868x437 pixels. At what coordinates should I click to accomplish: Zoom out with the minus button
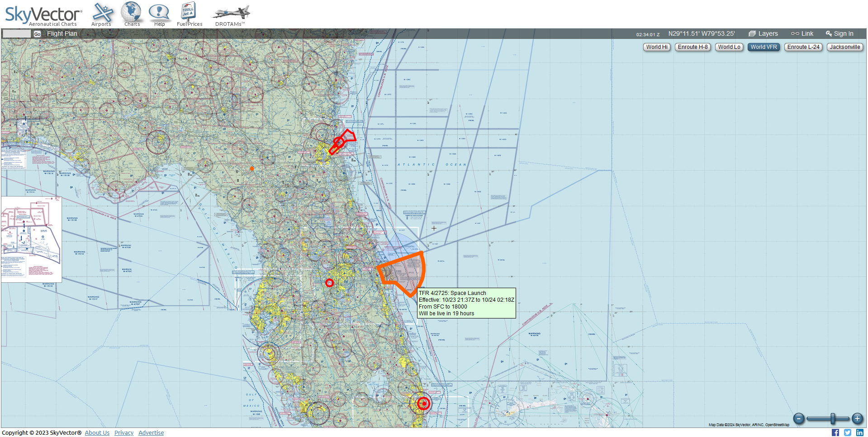pos(799,418)
